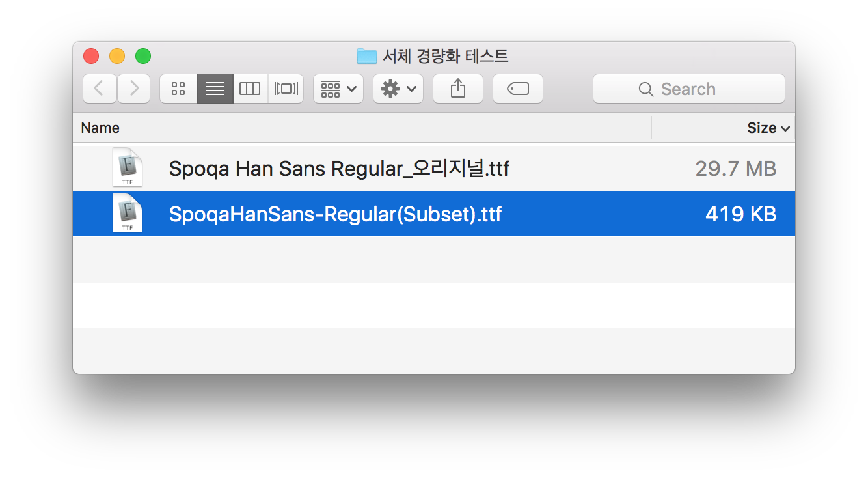
Task: Close the Finder window
Action: (91, 56)
